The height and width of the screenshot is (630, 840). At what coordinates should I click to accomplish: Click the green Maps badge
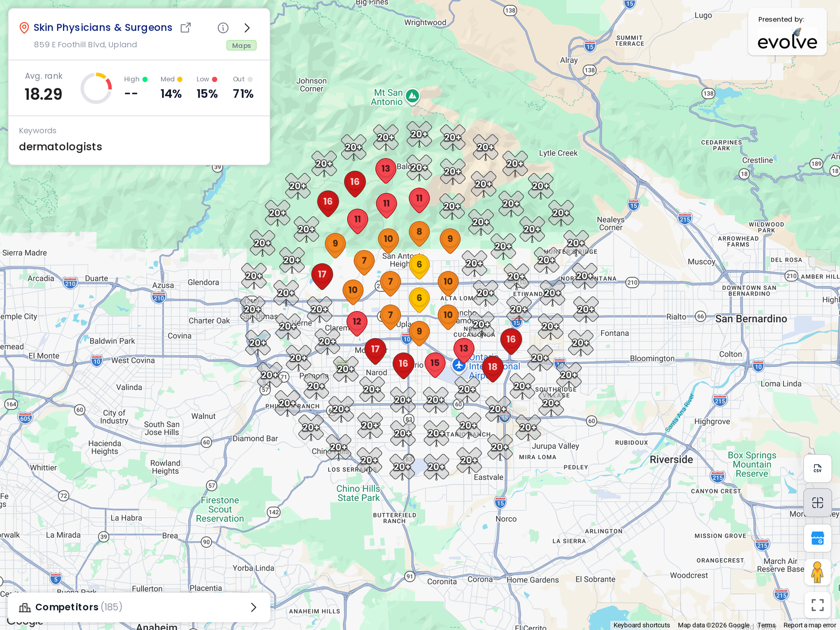[x=241, y=46]
